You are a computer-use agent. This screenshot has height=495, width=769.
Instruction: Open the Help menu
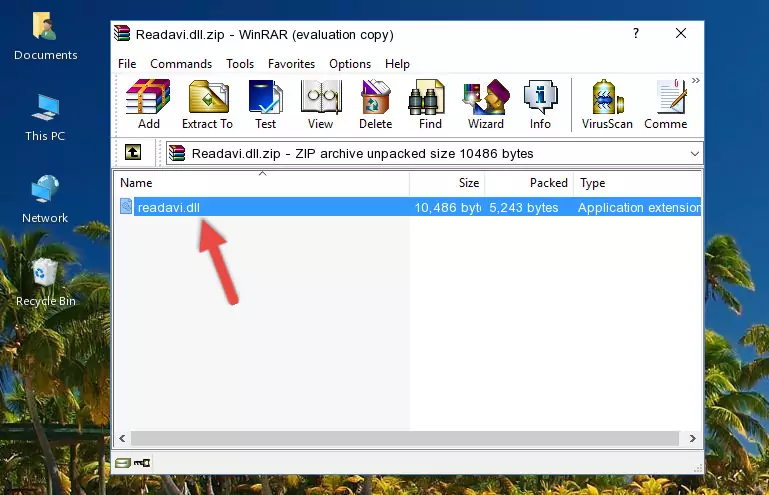(x=397, y=64)
